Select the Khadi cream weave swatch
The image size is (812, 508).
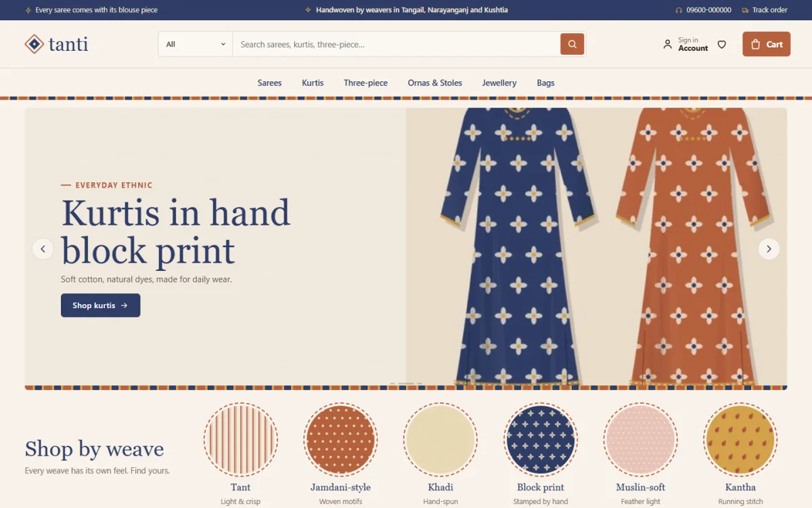click(441, 440)
